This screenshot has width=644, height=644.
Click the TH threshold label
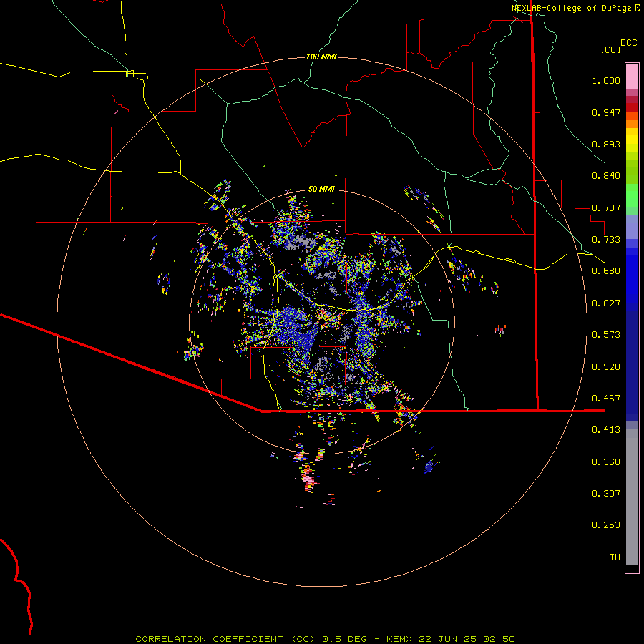615,557
